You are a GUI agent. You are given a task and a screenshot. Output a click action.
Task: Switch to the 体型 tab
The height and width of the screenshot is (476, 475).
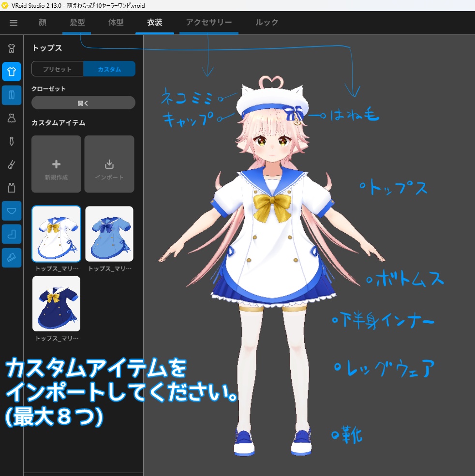116,22
